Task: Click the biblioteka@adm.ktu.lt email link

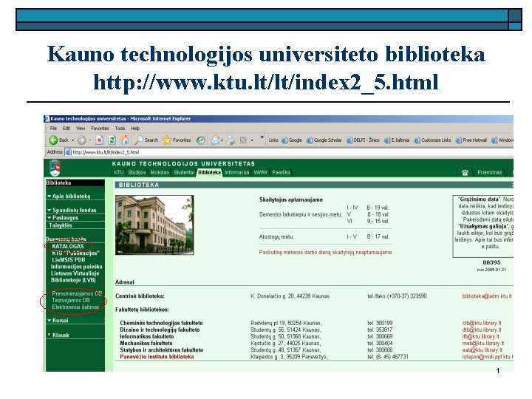Action: (487, 296)
